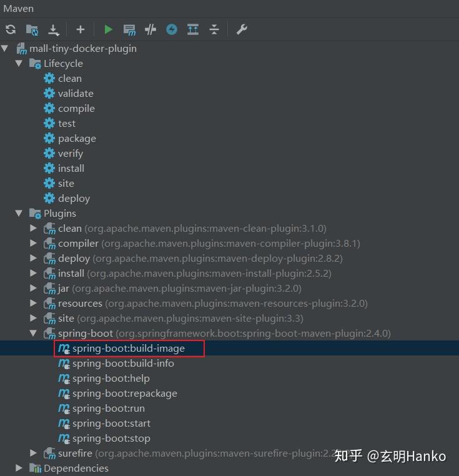
Task: Select spring-boot:stop goal
Action: (x=111, y=439)
